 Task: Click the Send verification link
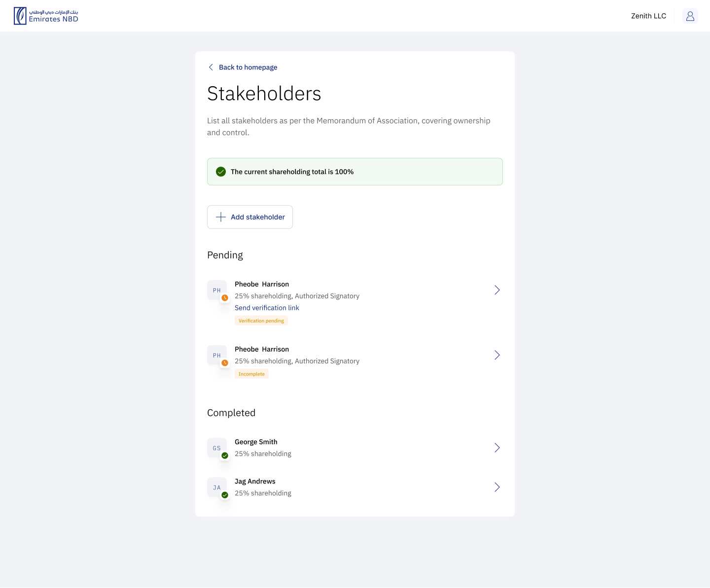[x=267, y=308]
